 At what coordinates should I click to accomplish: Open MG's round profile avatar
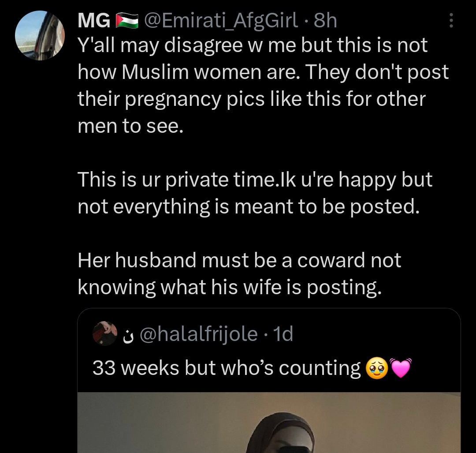[40, 36]
